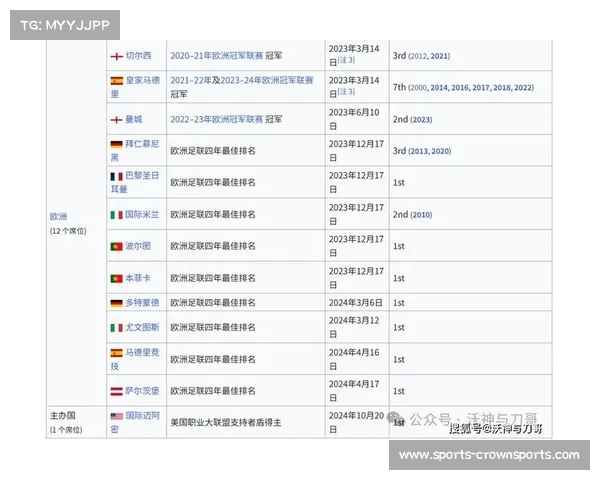Click year 2020 in the 拜仁慕尼黑 row

[x=440, y=151]
